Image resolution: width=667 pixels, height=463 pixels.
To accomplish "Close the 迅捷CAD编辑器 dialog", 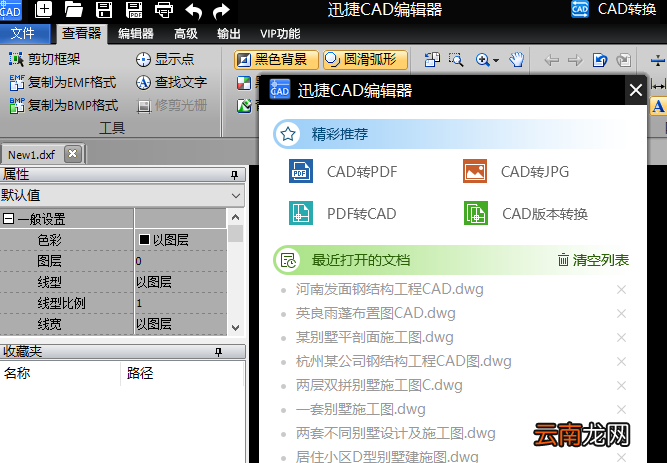I will click(636, 90).
